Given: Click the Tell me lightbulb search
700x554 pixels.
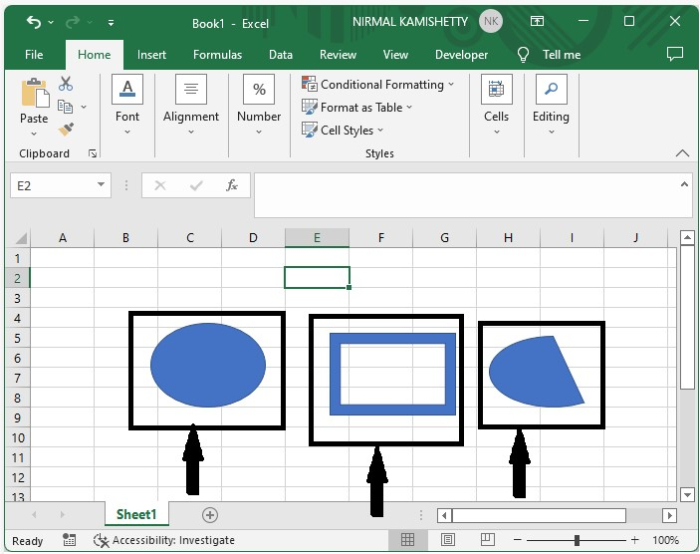Looking at the screenshot, I should 523,55.
